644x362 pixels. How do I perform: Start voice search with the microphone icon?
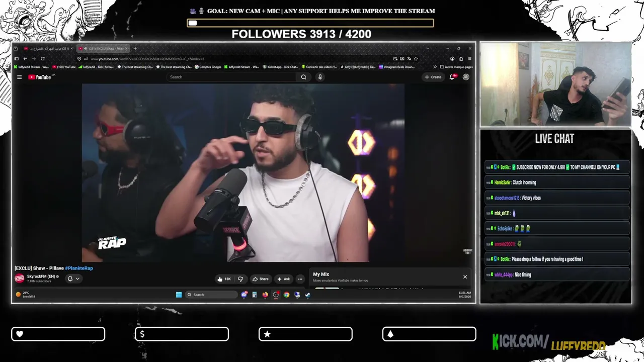tap(319, 77)
